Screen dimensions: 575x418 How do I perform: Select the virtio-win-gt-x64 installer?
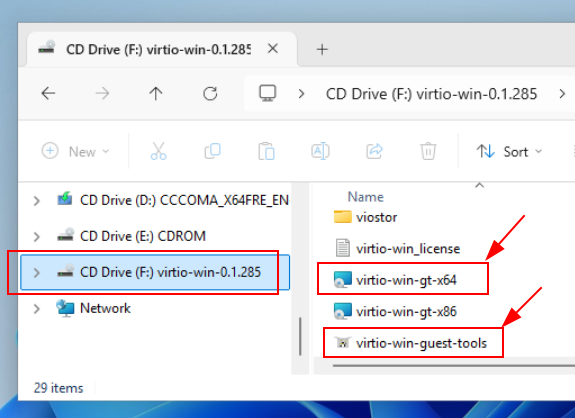point(406,280)
